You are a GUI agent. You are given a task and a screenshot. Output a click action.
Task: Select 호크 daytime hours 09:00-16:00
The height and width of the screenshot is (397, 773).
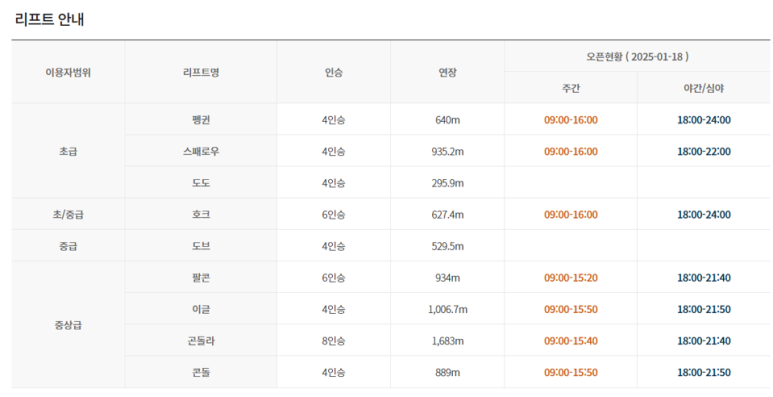571,215
